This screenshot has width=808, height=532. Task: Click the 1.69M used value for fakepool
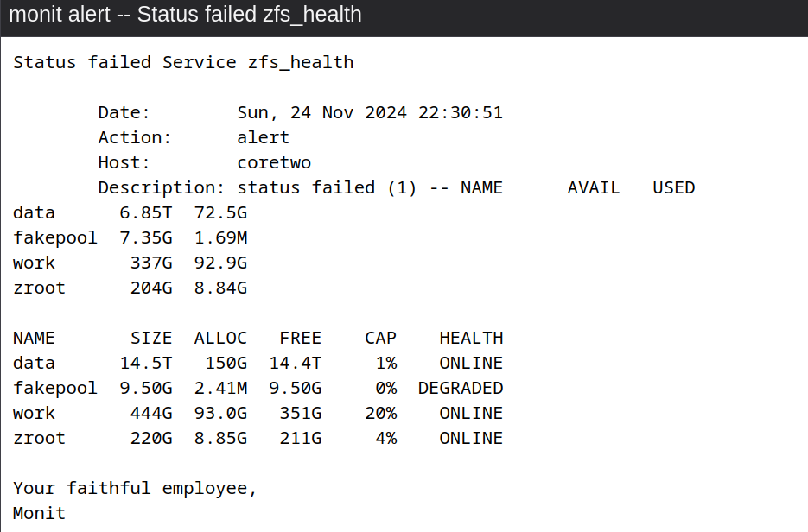220,237
